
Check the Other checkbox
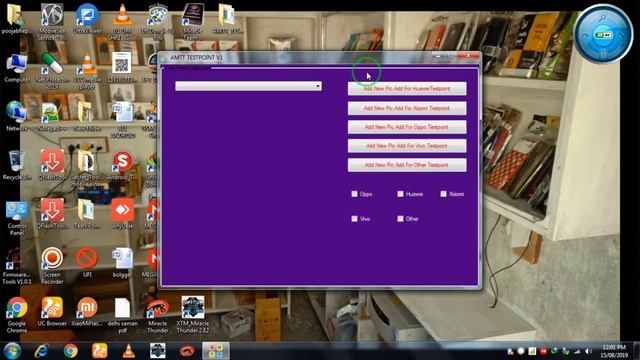point(400,219)
